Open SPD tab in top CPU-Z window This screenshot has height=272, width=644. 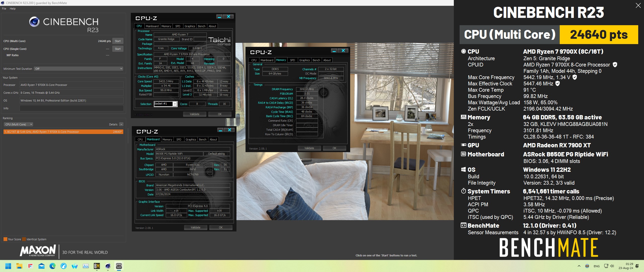pos(178,26)
